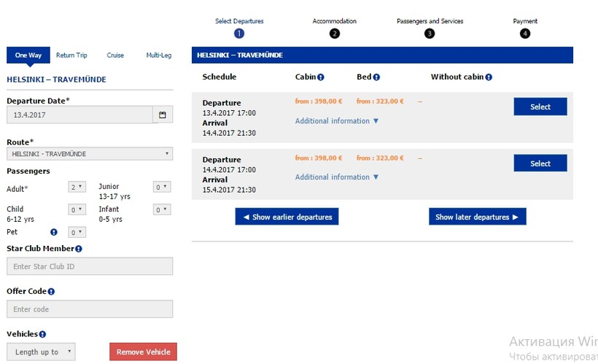This screenshot has width=598, height=364.
Task: Open the departure date calendar picker
Action: (163, 115)
